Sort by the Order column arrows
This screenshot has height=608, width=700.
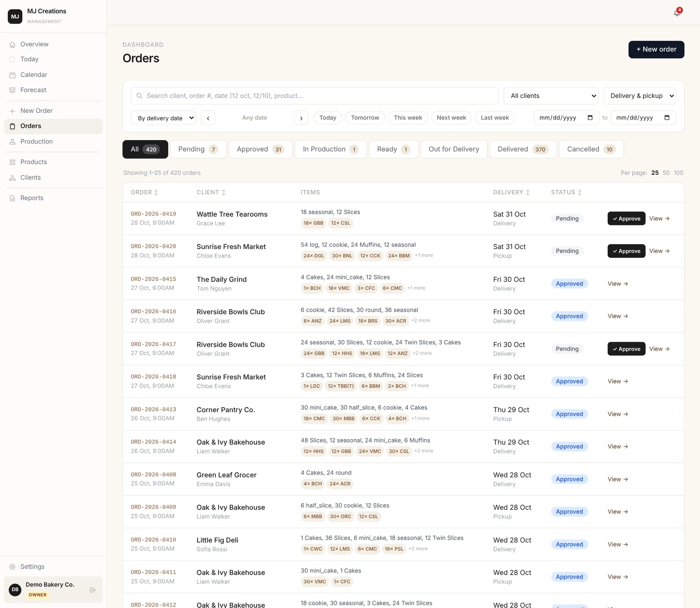click(x=156, y=193)
